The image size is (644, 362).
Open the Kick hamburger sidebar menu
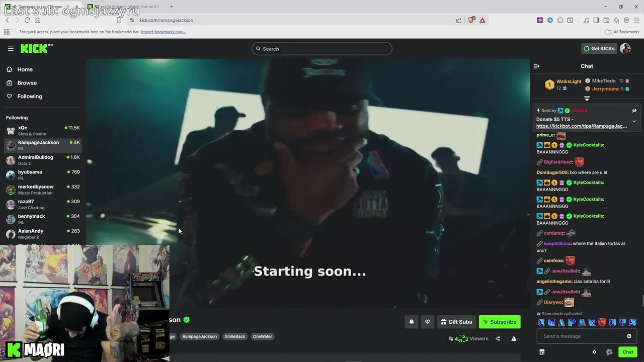click(11, 49)
